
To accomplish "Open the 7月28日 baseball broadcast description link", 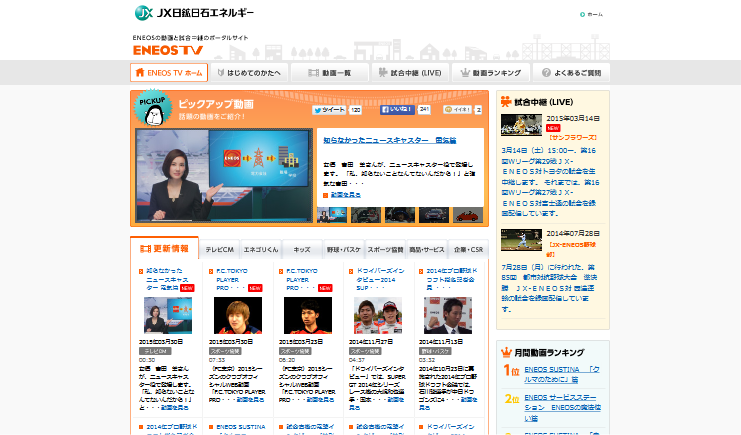I will (x=548, y=288).
